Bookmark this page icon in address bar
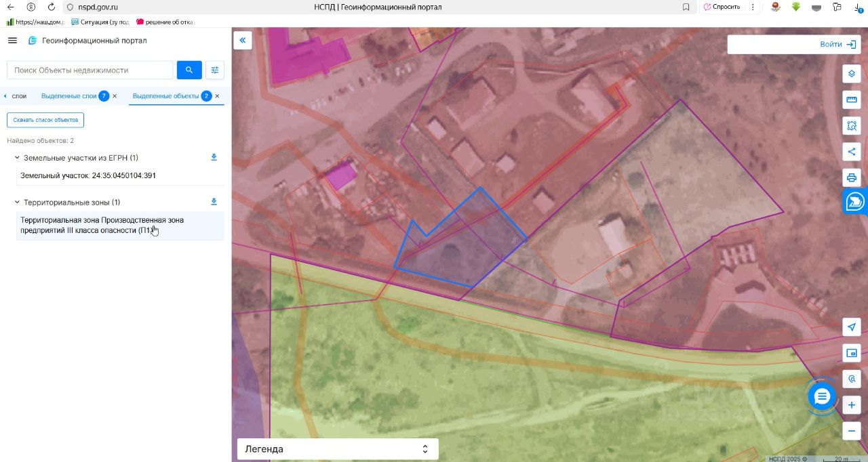This screenshot has width=868, height=462. [x=686, y=7]
